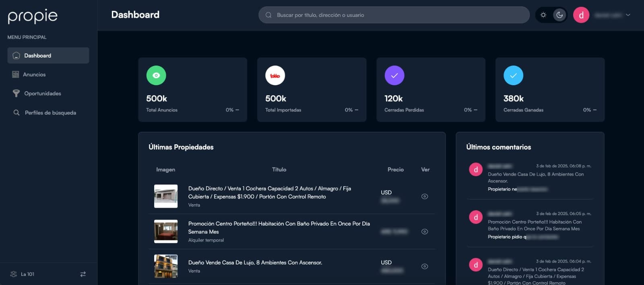
Task: Select the Total Anuncios label
Action: pyautogui.click(x=162, y=110)
